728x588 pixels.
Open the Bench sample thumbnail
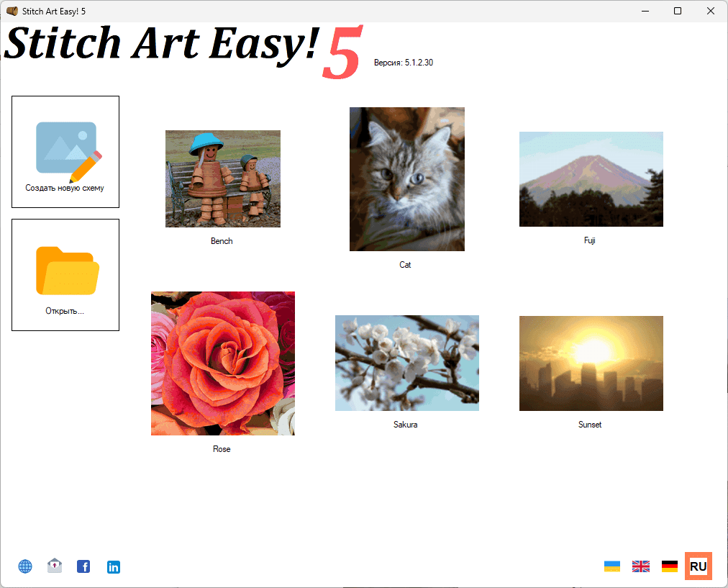click(223, 178)
